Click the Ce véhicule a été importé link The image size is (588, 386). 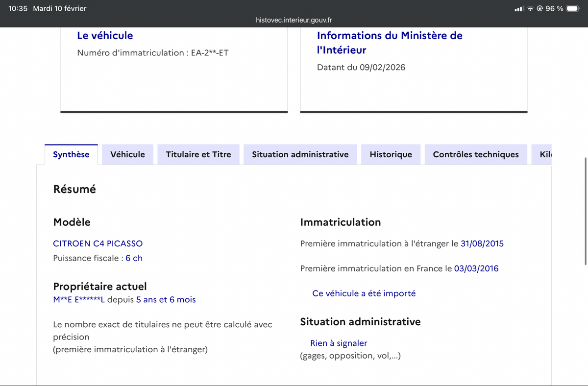pyautogui.click(x=364, y=293)
